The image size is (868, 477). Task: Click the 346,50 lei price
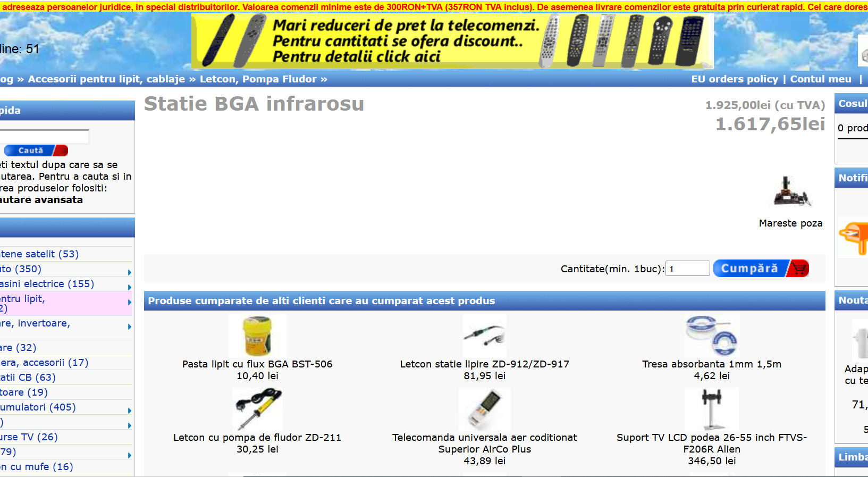click(712, 461)
